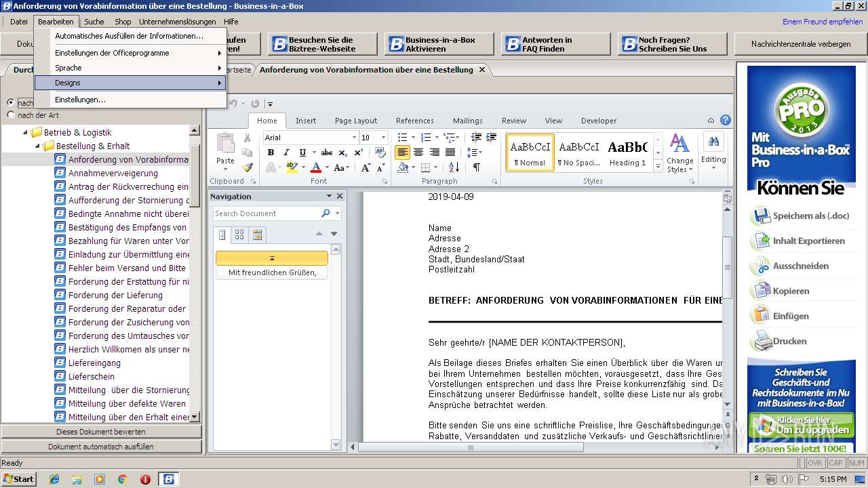The image size is (868, 488).
Task: Select the Heading 1 style thumbnail
Action: coord(627,152)
